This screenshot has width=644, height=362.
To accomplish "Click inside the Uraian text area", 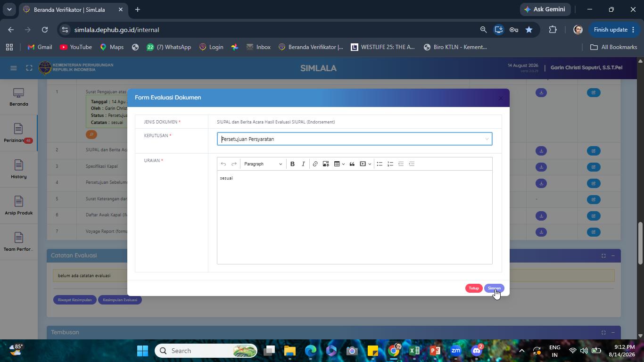I will pos(355,217).
